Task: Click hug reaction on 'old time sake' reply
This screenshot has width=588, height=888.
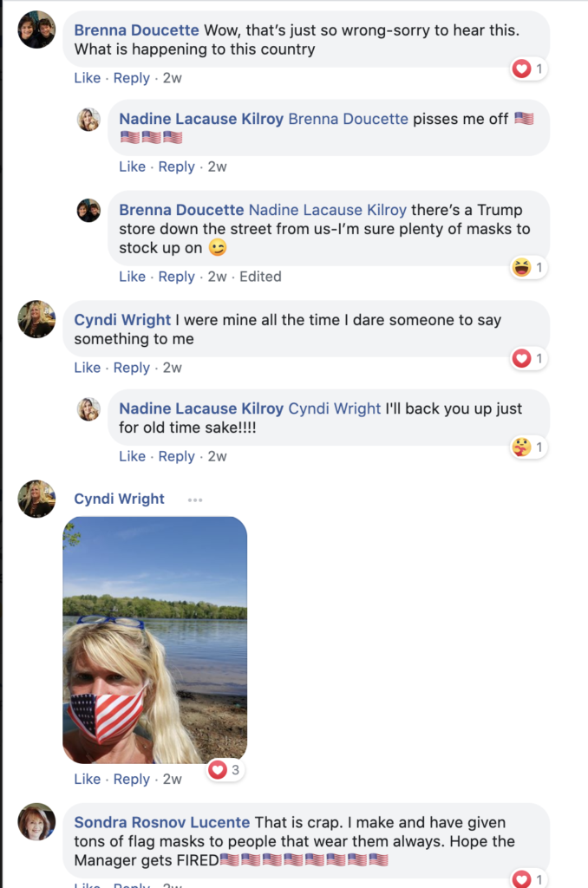Action: click(521, 447)
